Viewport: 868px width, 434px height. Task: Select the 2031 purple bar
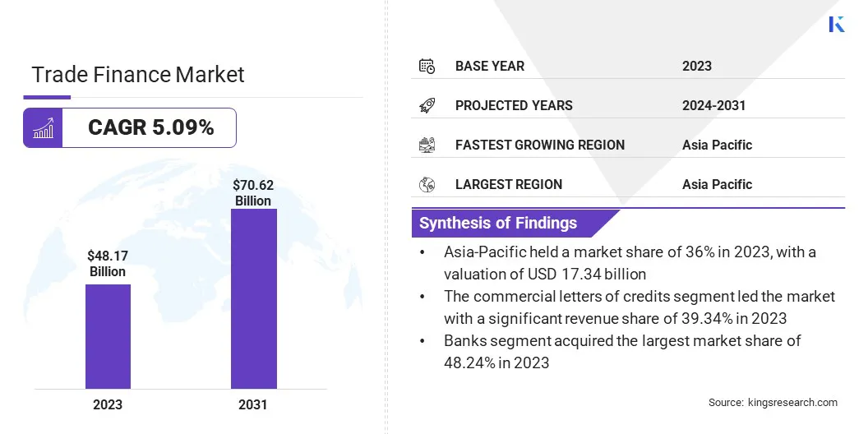click(x=253, y=298)
